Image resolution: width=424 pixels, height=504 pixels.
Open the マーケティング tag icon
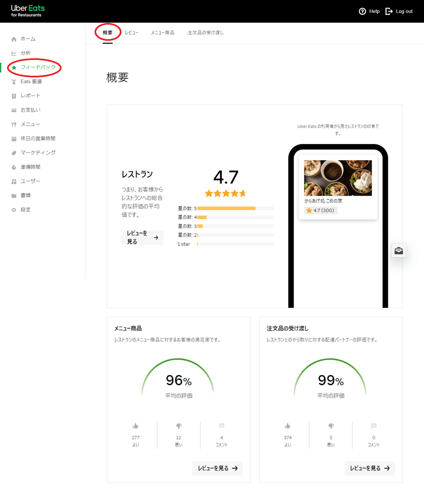pyautogui.click(x=13, y=152)
